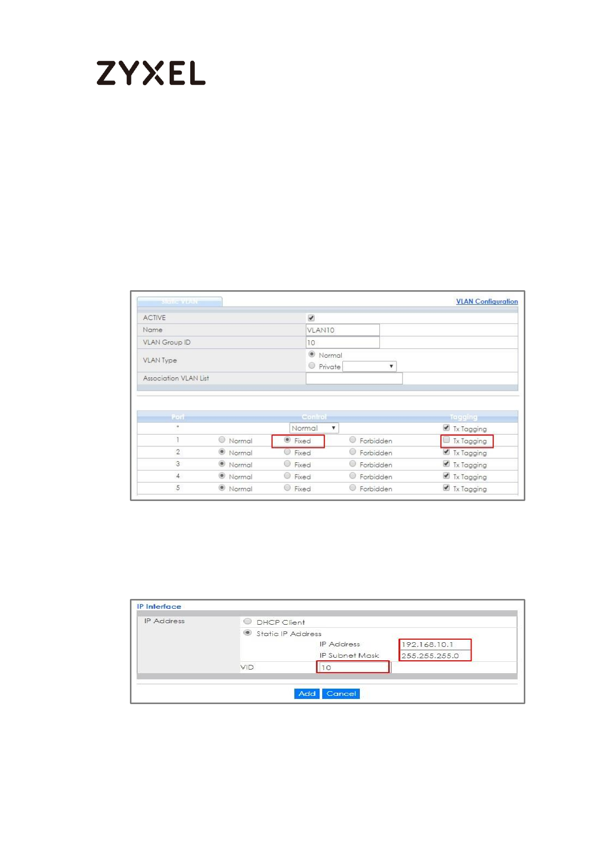Select Fixed for port 1
This screenshot has height=868, width=614.
[x=288, y=440]
